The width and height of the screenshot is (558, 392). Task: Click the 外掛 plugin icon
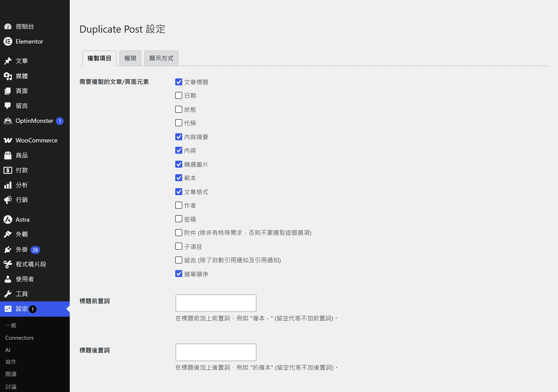[x=8, y=249]
